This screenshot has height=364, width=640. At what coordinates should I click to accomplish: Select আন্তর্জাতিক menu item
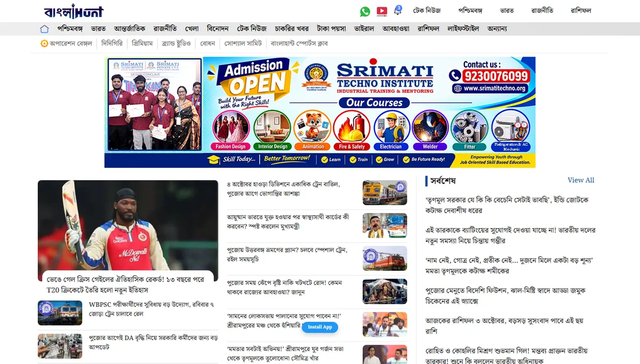pyautogui.click(x=130, y=29)
